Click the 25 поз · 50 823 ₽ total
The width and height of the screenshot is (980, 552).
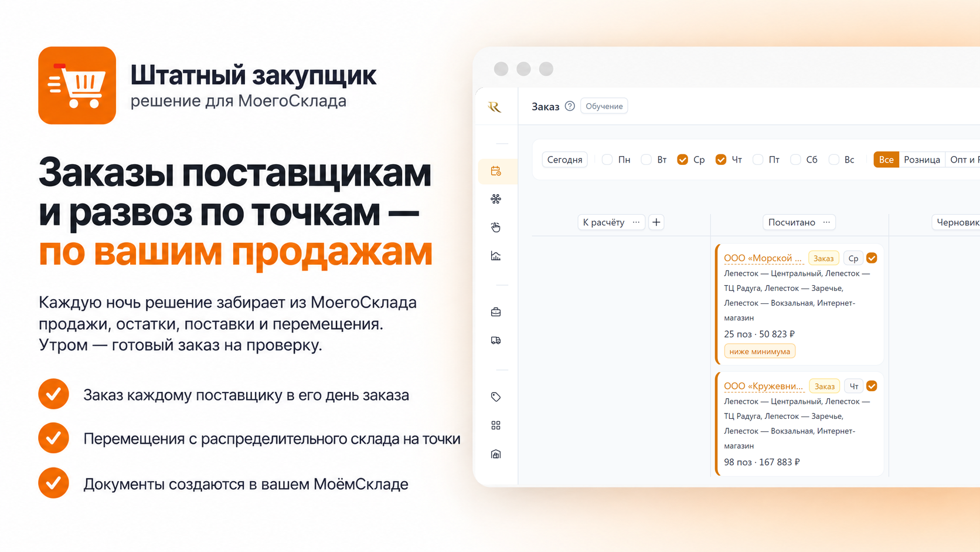[x=760, y=334]
